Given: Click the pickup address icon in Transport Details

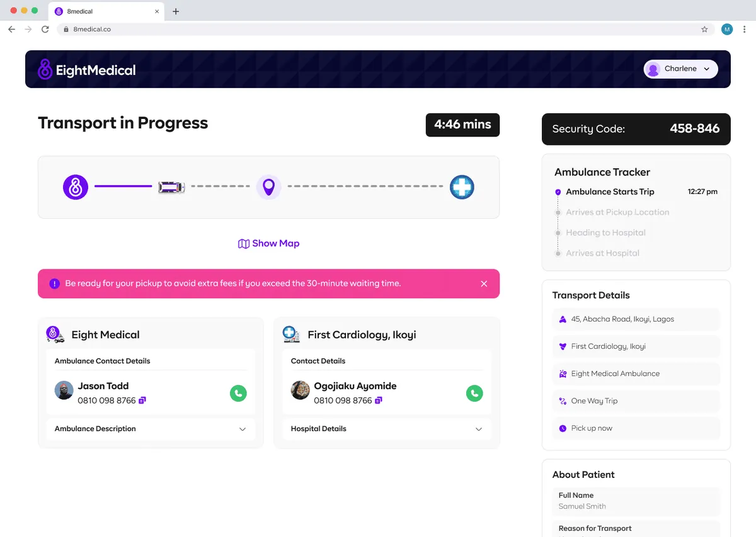Looking at the screenshot, I should [x=563, y=319].
